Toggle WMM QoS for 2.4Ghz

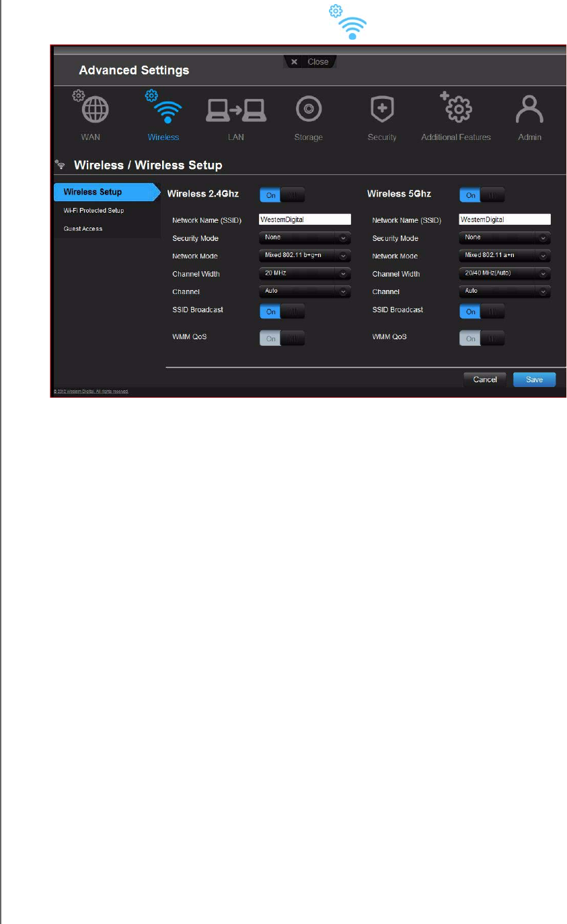[x=282, y=339]
